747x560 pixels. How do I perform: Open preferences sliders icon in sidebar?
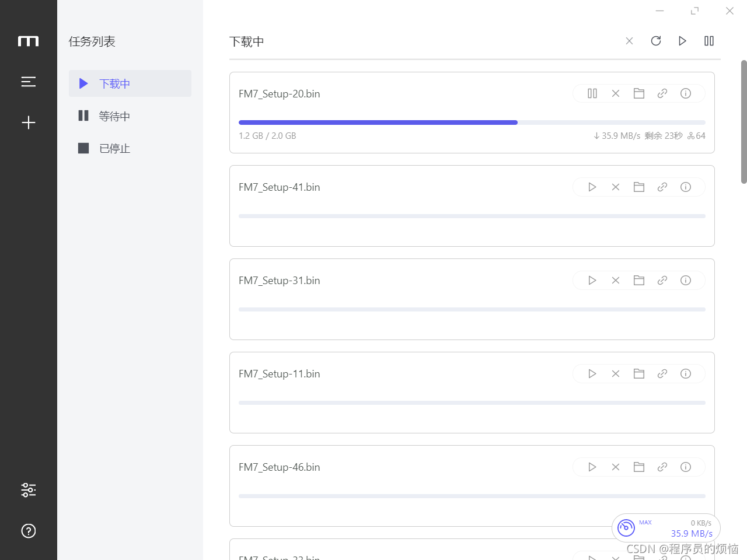click(x=29, y=490)
